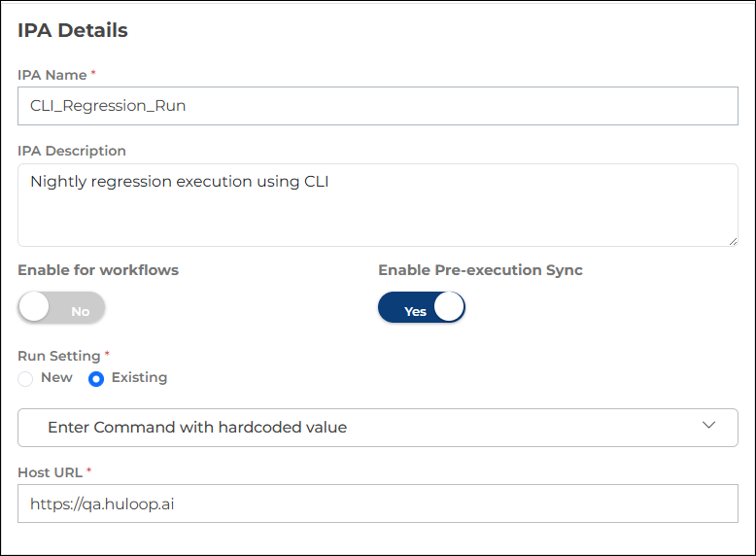Screen dimensions: 756x556
Task: Click the 'Yes' text on sync toggle
Action: point(415,311)
